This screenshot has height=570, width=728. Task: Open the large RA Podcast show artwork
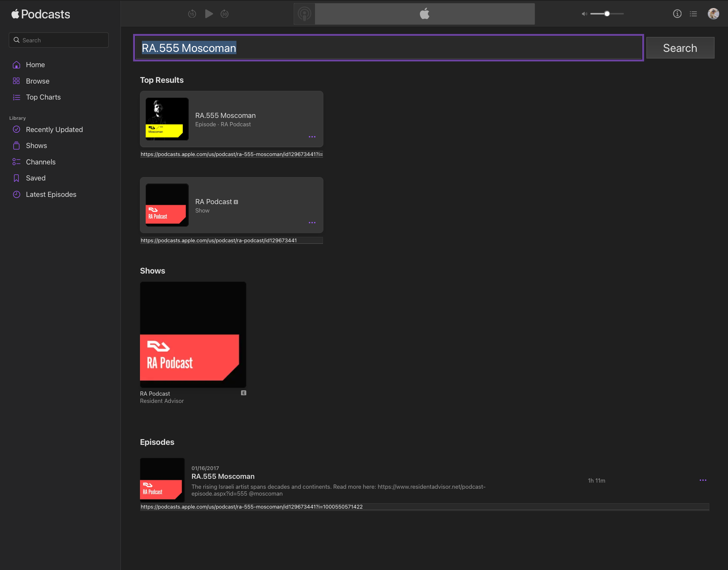[193, 335]
